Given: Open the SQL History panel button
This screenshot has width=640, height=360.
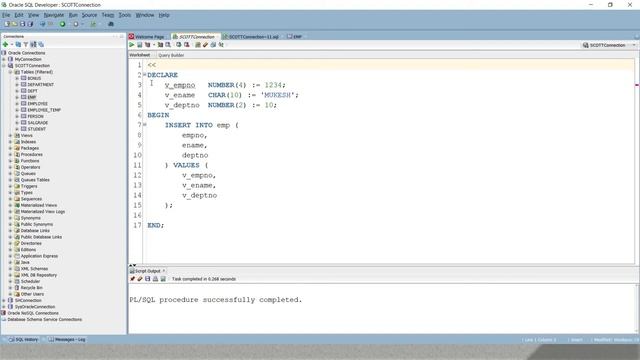Looking at the screenshot, I should pos(23,340).
